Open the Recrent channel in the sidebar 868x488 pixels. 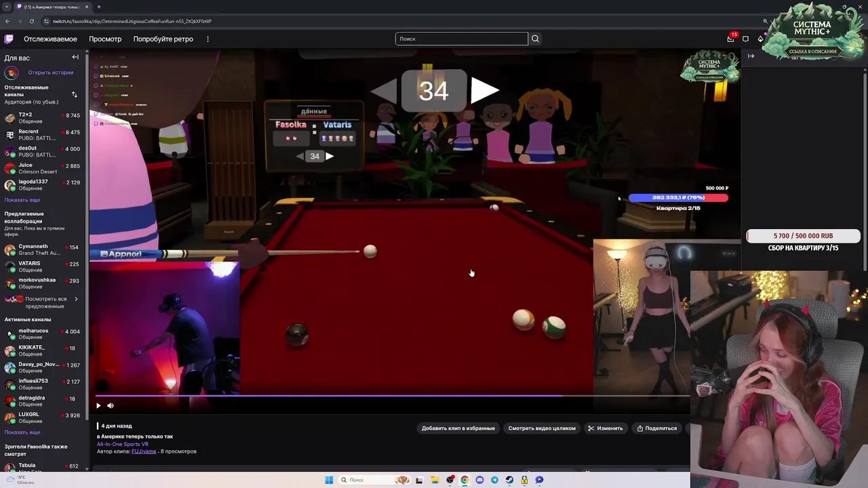click(x=43, y=134)
